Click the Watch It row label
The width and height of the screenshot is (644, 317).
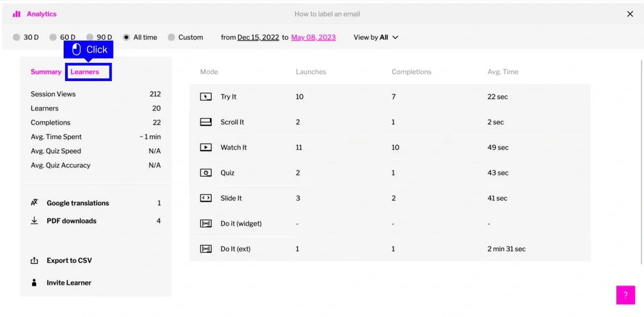click(x=234, y=147)
